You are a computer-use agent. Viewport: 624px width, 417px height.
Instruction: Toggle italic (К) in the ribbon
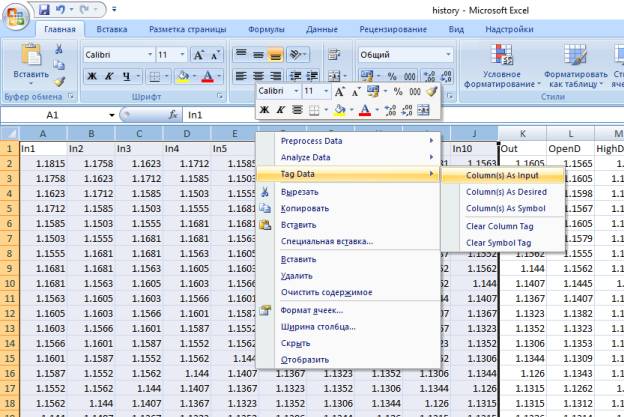(109, 76)
